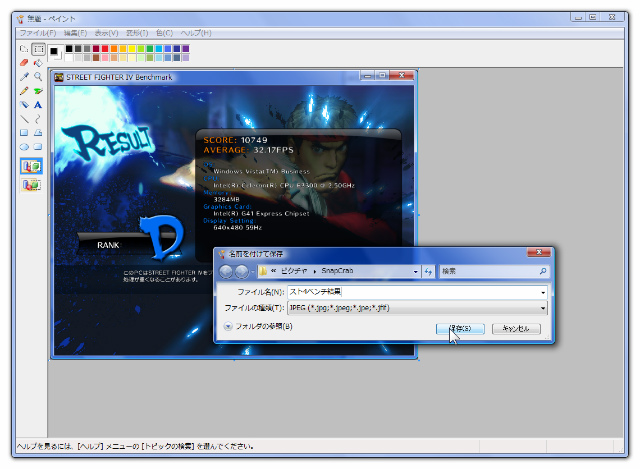Click the status bar help text

point(136,447)
